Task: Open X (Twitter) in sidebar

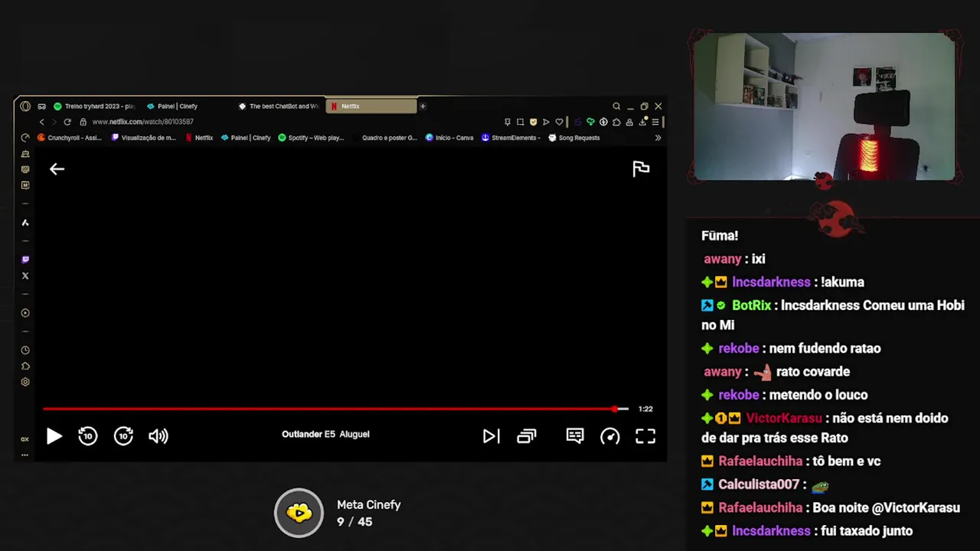Action: click(x=25, y=275)
